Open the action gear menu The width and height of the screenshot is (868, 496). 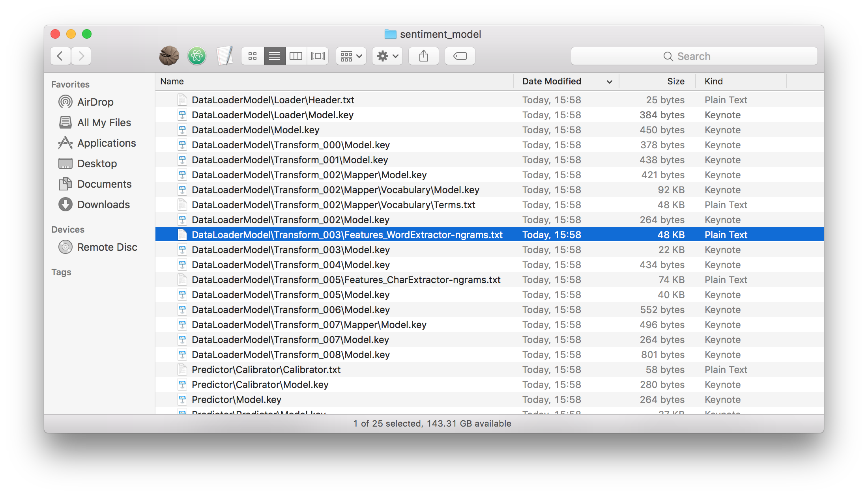coord(387,56)
